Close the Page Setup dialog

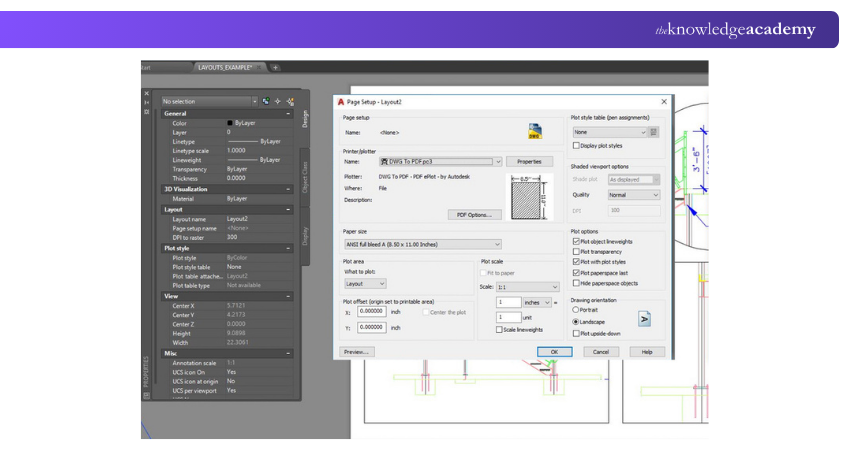664,101
